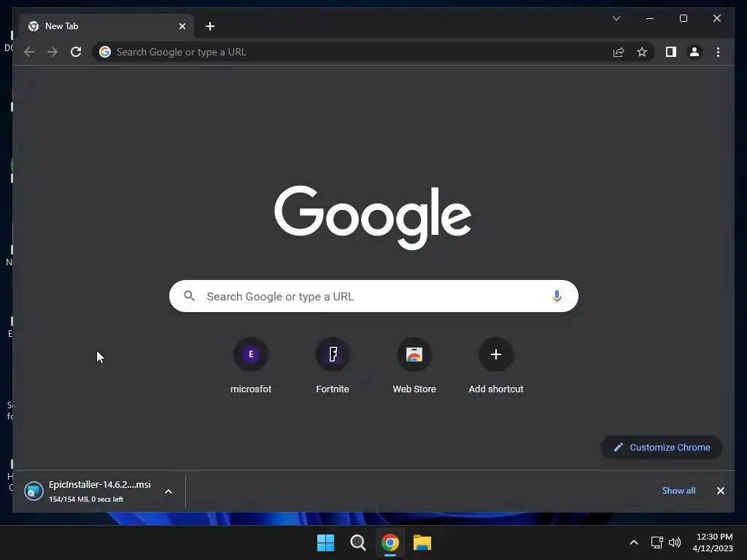
Task: Select the New Tab tab
Action: pyautogui.click(x=107, y=26)
